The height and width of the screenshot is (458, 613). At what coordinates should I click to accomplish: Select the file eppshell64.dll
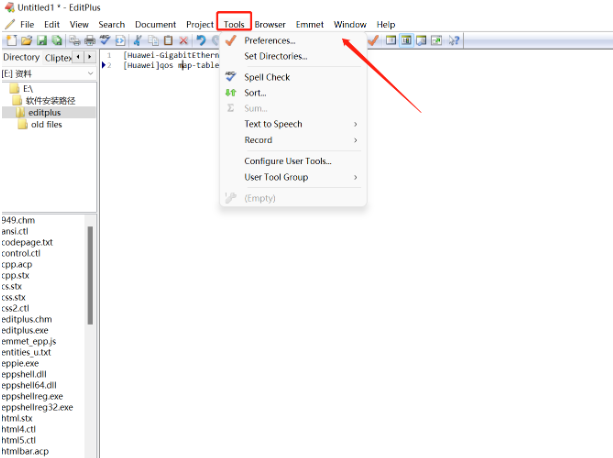tap(29, 385)
